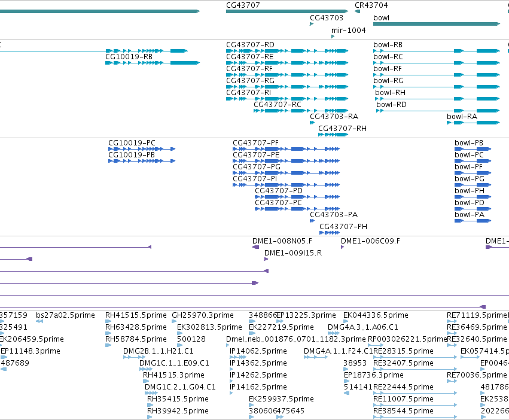Select EST RH39942.5prime
The width and height of the screenshot is (509, 420).
(150, 417)
